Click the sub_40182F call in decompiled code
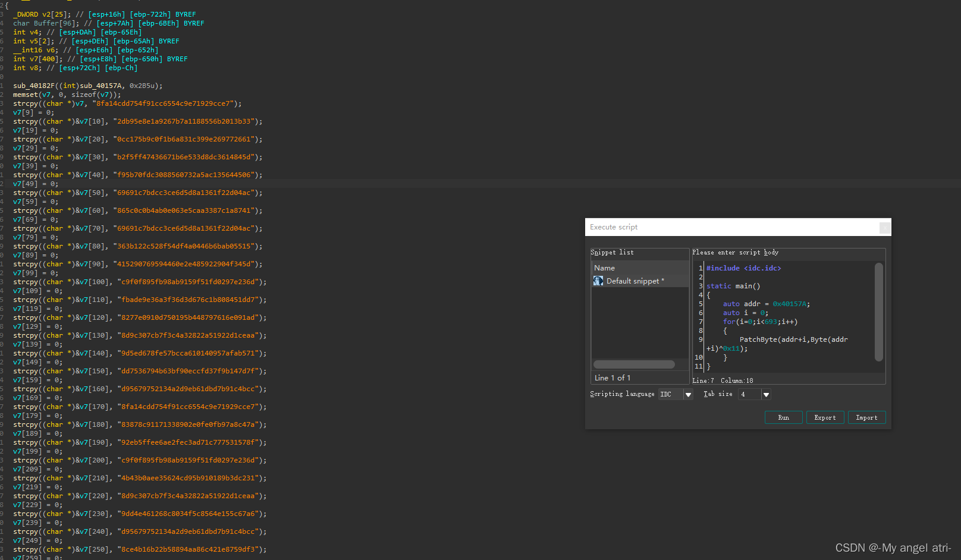The image size is (961, 560). point(87,86)
